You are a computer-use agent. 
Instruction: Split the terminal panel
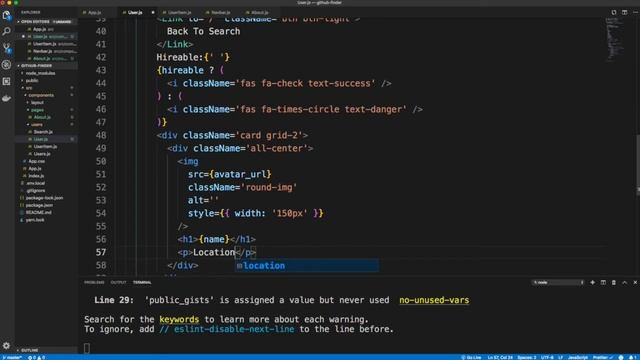click(x=603, y=282)
